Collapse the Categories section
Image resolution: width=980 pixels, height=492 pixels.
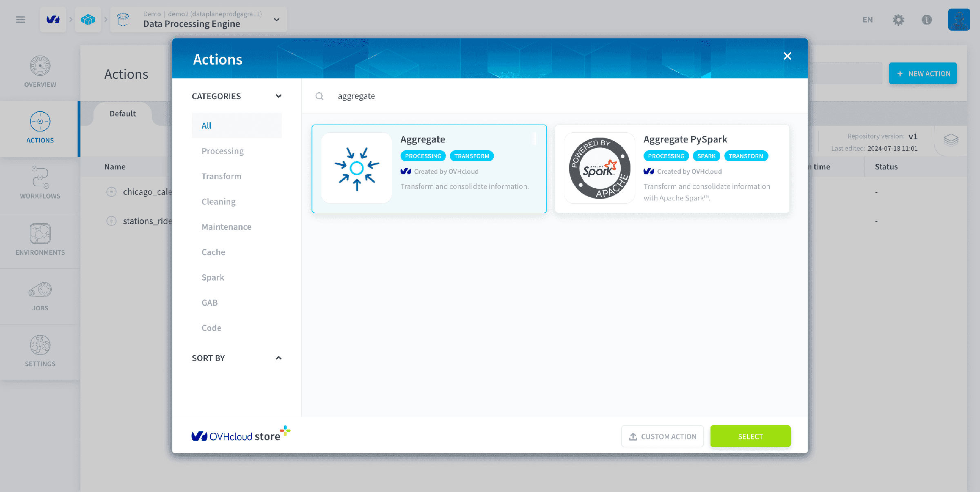278,96
